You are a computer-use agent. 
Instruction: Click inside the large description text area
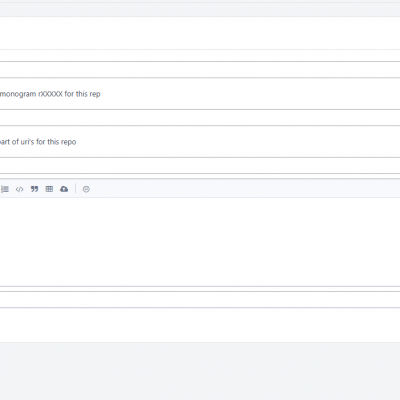pyautogui.click(x=200, y=242)
